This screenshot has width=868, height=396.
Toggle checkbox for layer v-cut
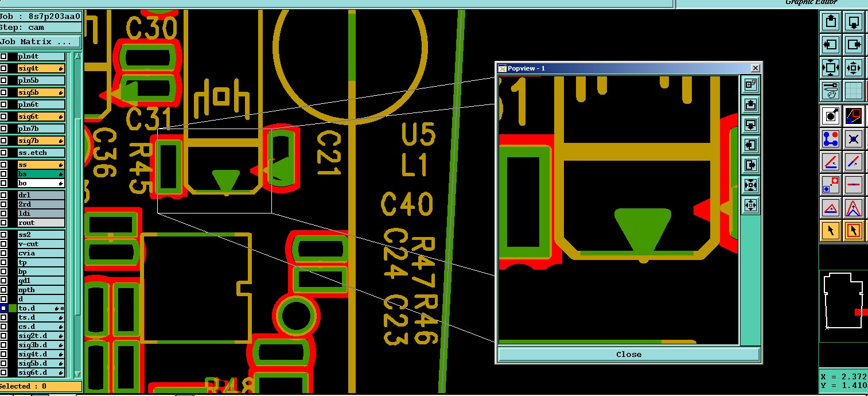click(3, 244)
